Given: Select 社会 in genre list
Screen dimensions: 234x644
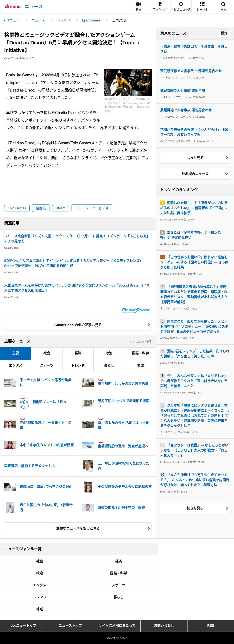Looking at the screenshot, I should (x=40, y=561).
